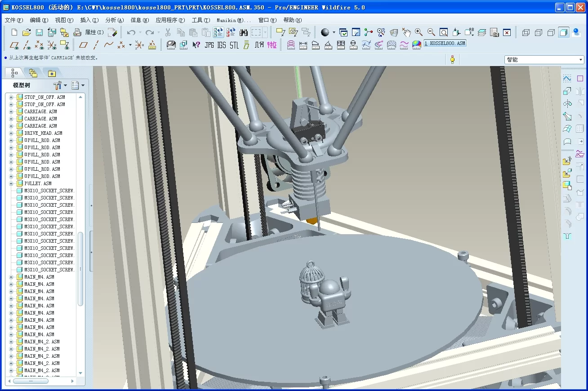588x391 pixels.
Task: Export the model via the STL icon
Action: [x=234, y=45]
